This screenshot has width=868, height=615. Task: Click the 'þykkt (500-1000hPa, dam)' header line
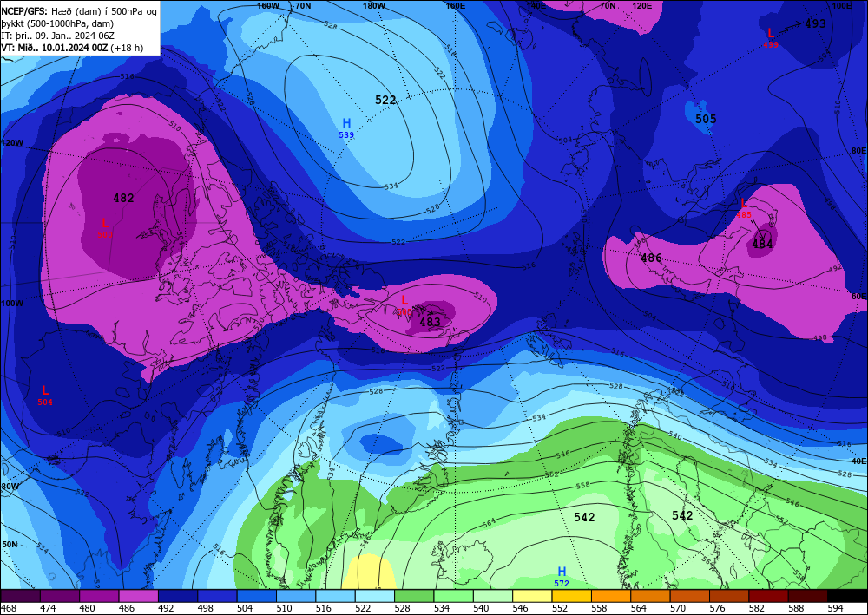point(57,23)
